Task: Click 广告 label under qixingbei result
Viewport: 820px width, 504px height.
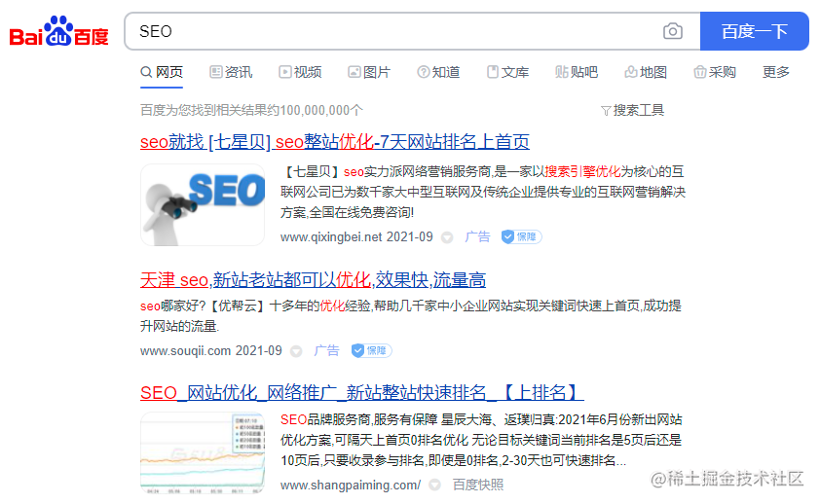Action: coord(477,237)
